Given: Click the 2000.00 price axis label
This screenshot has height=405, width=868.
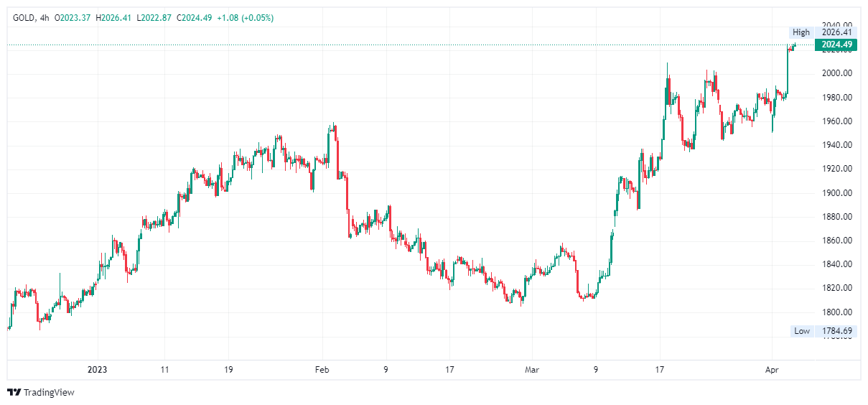Looking at the screenshot, I should pos(837,73).
